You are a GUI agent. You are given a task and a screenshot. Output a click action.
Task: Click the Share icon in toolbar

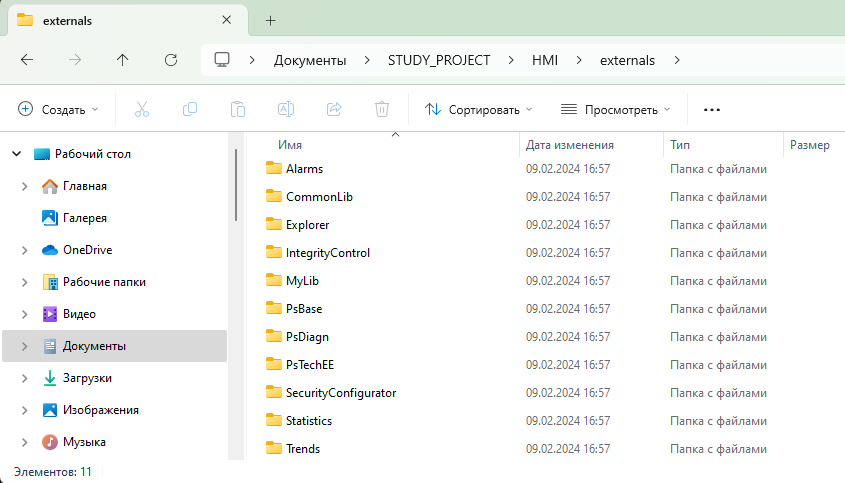pyautogui.click(x=334, y=109)
